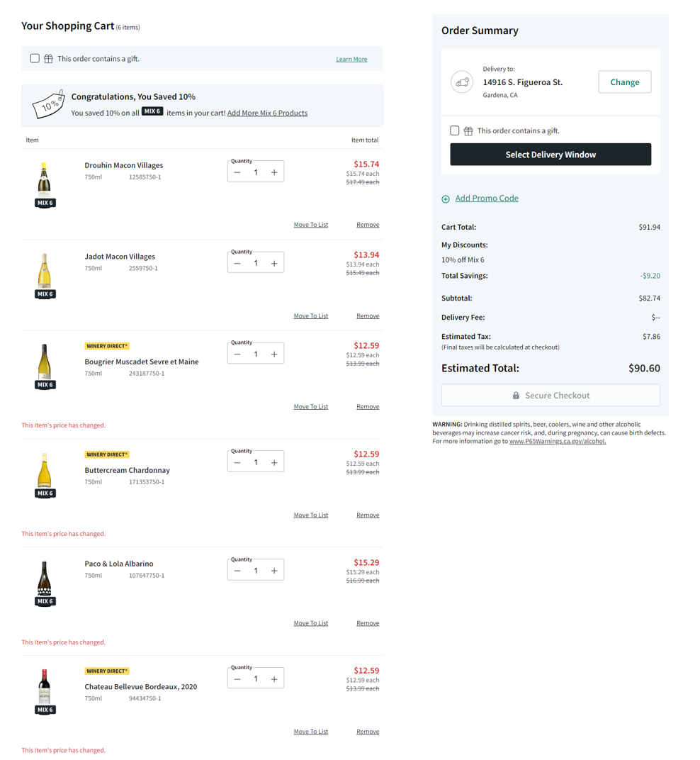
Task: Click the delivery truck icon
Action: (462, 82)
